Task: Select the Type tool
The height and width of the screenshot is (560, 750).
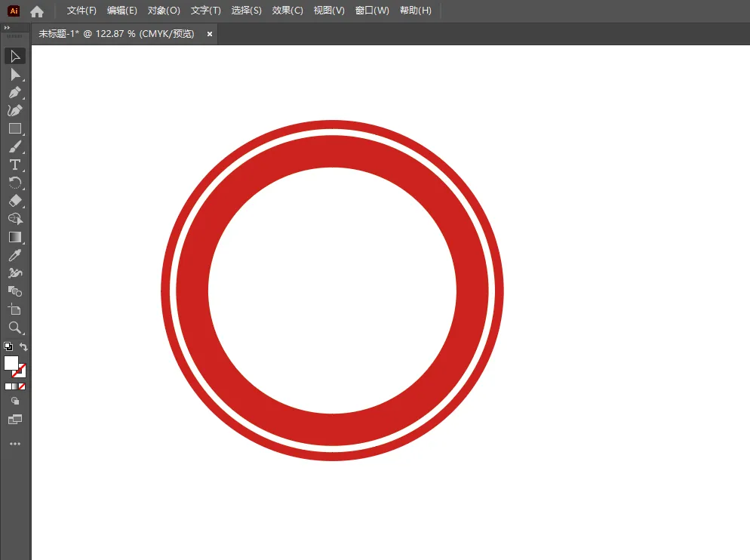Action: 15,165
